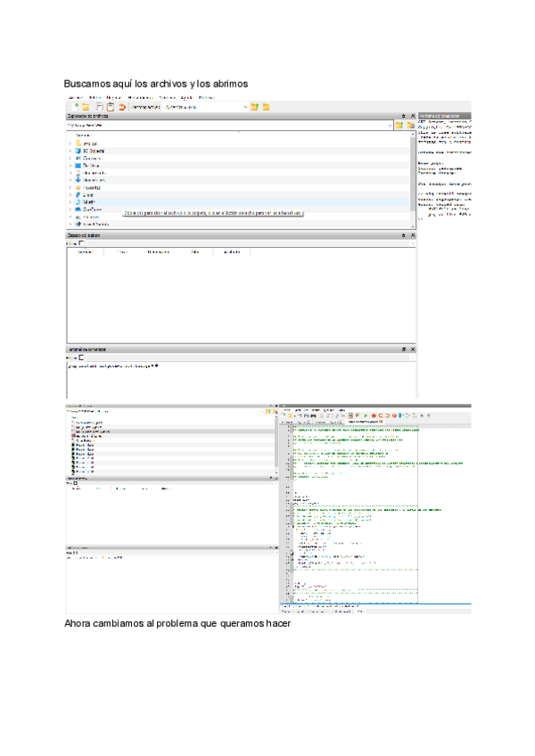This screenshot has height=756, width=535.
Task: Expand the OneDrive folder in the file tree
Action: 70,209
